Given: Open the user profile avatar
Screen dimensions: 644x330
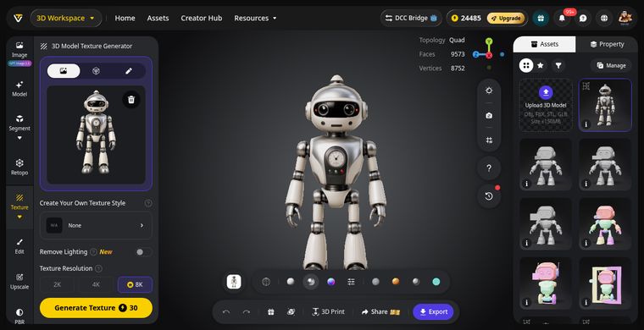Looking at the screenshot, I should pos(625,18).
